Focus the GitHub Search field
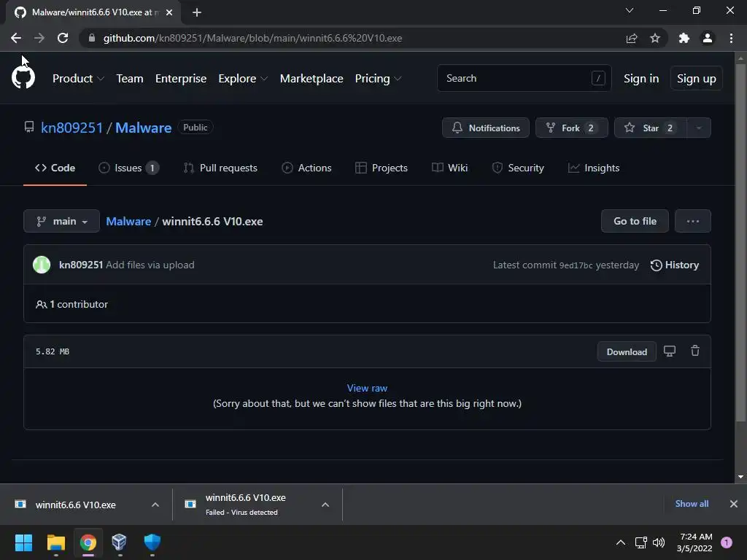The width and height of the screenshot is (747, 560). click(524, 78)
